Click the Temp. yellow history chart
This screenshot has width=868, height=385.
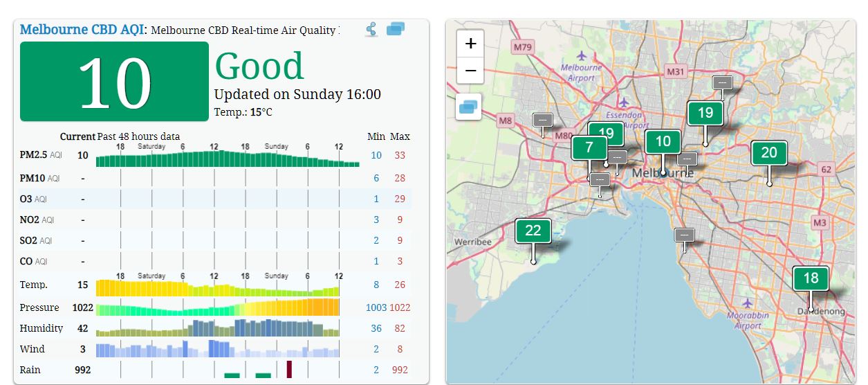[x=218, y=287]
